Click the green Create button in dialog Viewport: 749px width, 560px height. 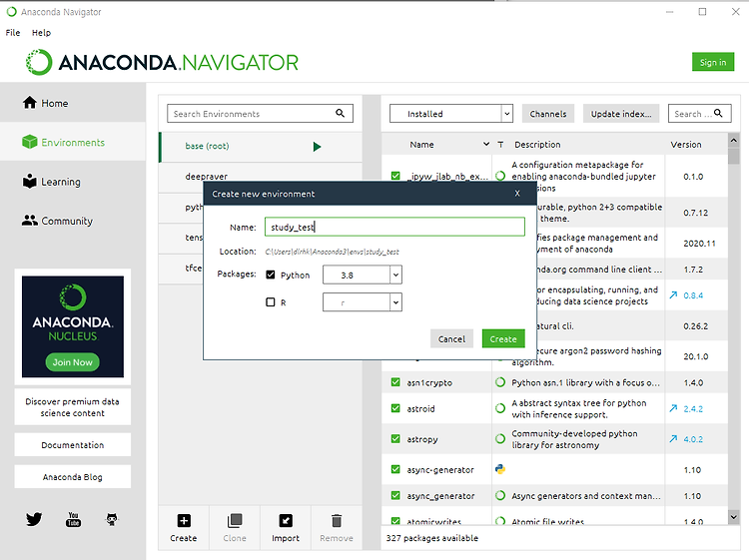click(x=503, y=338)
